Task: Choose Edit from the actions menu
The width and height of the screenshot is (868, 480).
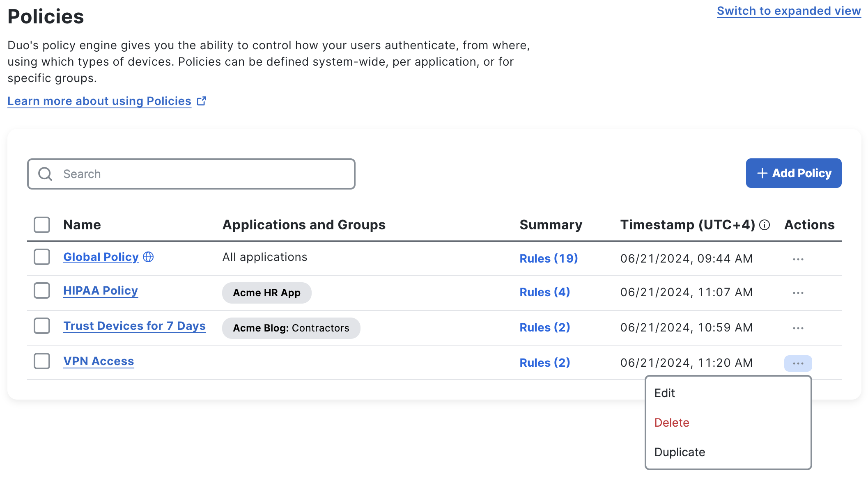Action: 665,393
